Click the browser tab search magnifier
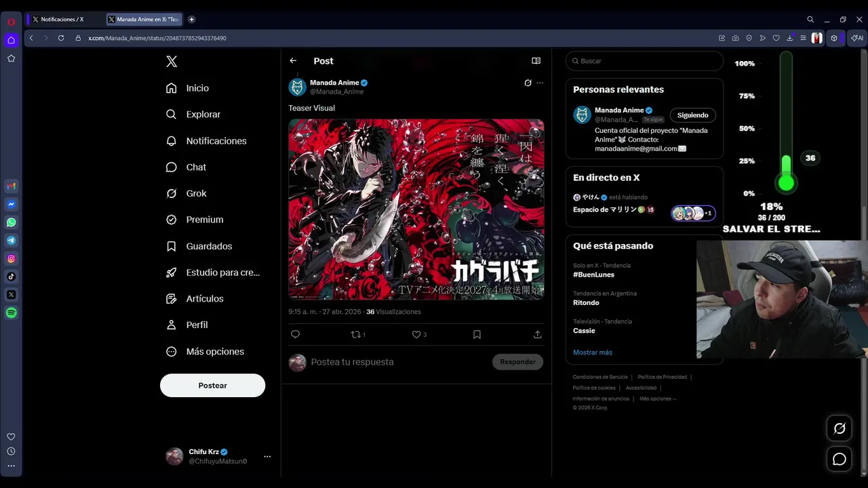This screenshot has width=868, height=488. 810,20
